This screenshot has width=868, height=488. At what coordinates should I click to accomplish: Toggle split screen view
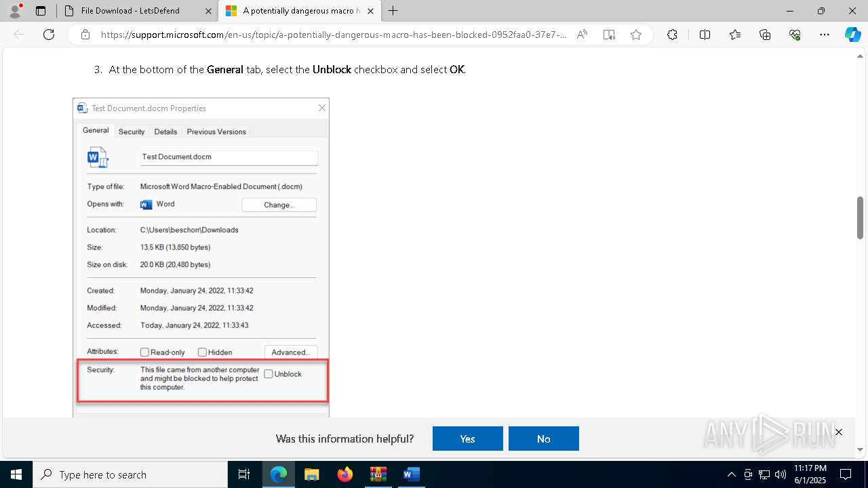[x=705, y=35]
